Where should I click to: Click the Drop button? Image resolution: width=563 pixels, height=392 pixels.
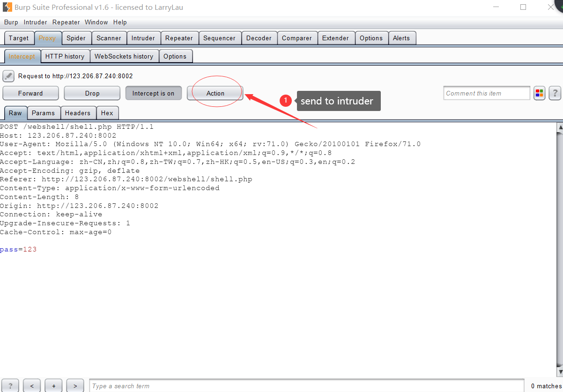click(92, 93)
